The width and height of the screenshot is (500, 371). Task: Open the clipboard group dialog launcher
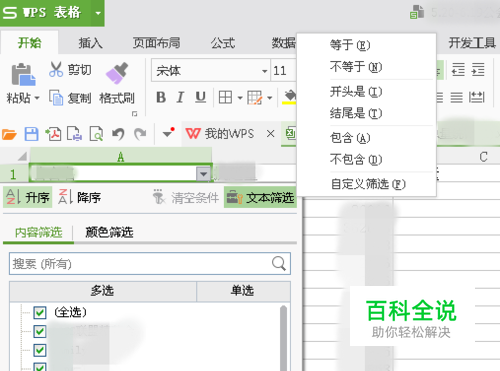pyautogui.click(x=134, y=114)
